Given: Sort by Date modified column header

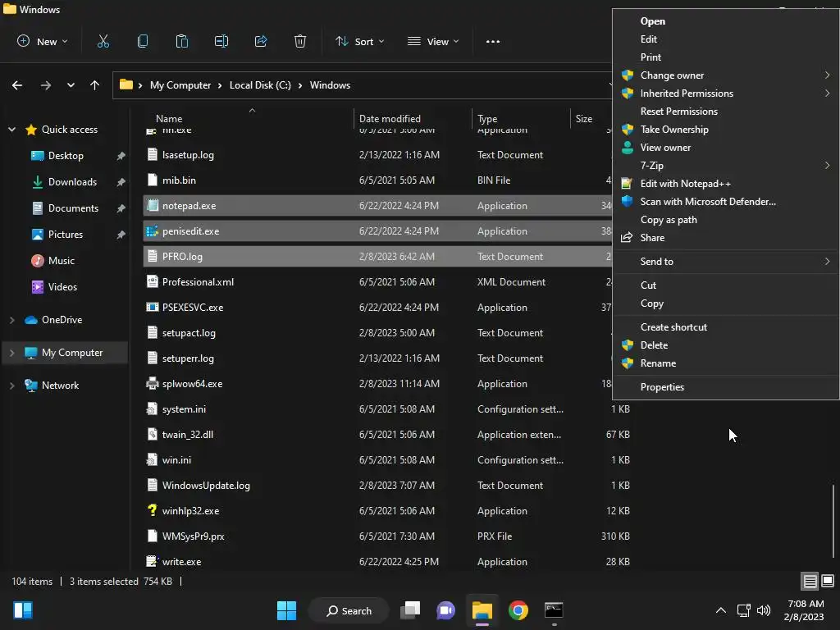Looking at the screenshot, I should [x=413, y=118].
